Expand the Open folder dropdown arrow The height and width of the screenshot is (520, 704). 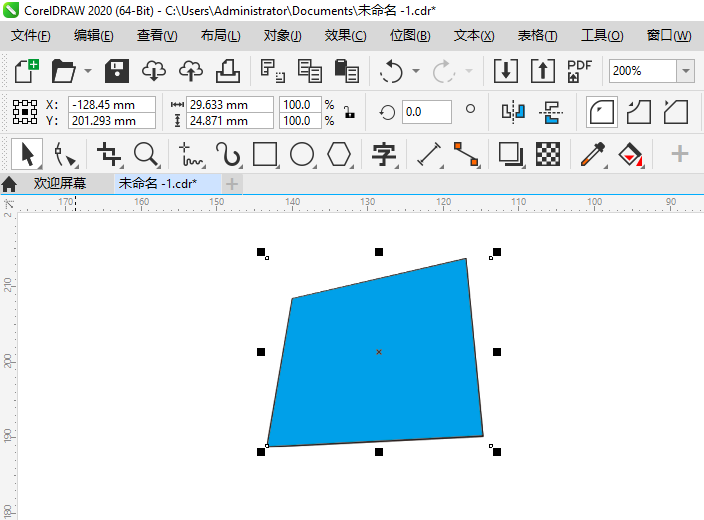click(88, 71)
